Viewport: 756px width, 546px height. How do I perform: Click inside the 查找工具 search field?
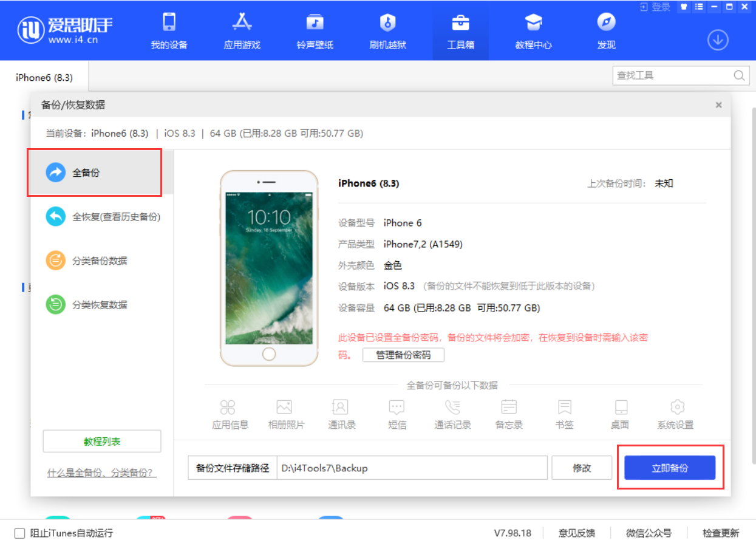[x=674, y=75]
